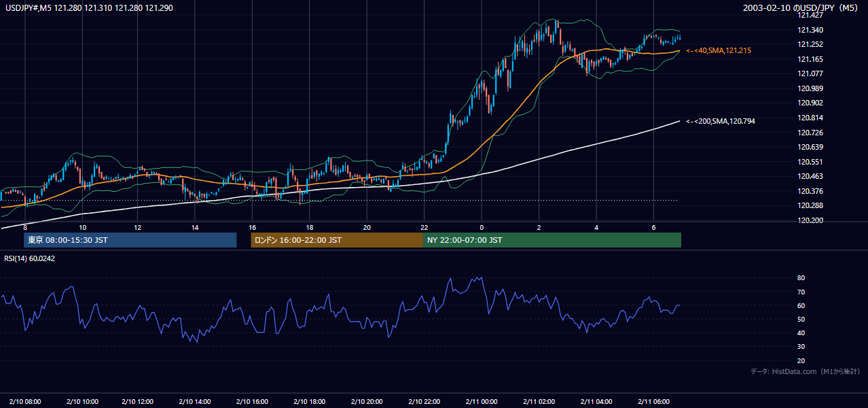Click hour label 10 on price chart time axis
Viewport: 868px width, 408px height.
point(82,227)
